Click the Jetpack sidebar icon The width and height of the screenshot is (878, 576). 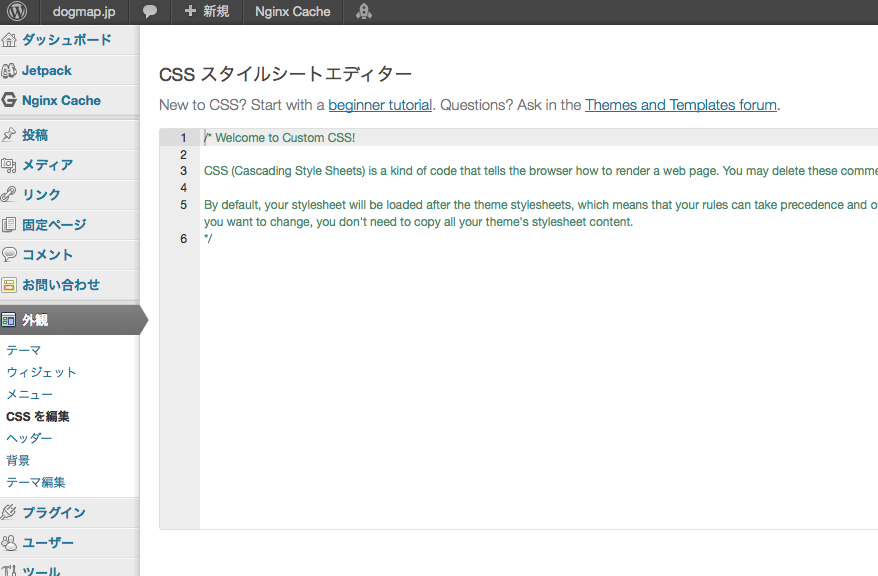[9, 71]
